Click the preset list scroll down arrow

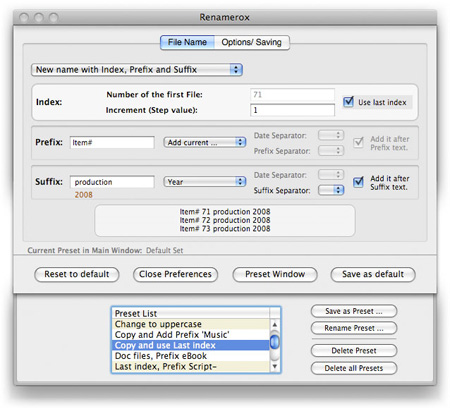pyautogui.click(x=275, y=367)
